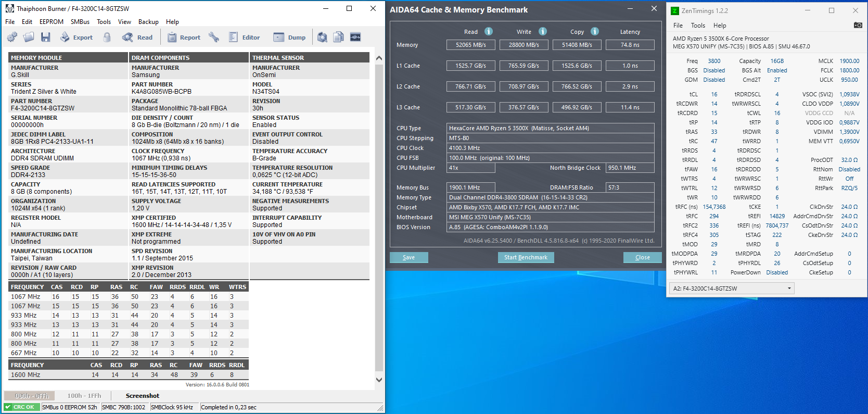This screenshot has width=868, height=414.
Task: Click the CPU Type field in AIDA64
Action: 551,128
